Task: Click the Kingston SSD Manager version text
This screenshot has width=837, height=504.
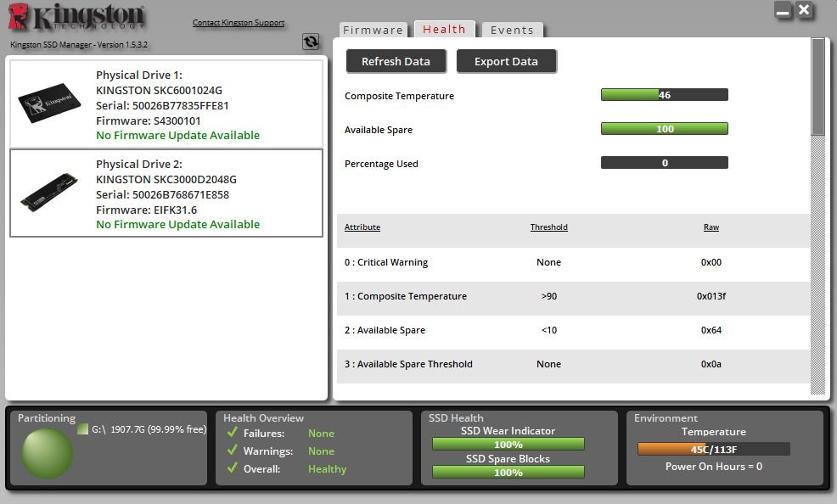Action: [x=79, y=45]
